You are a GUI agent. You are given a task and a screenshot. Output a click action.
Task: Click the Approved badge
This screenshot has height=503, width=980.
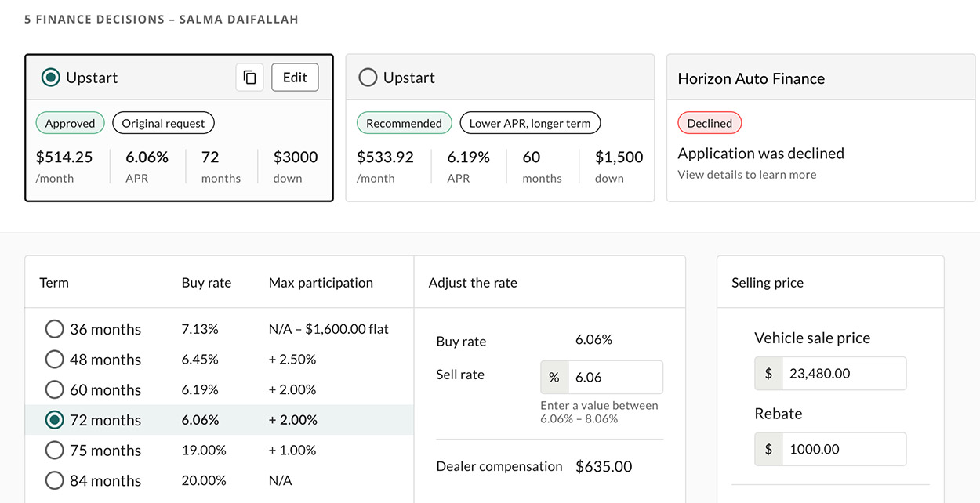(70, 123)
